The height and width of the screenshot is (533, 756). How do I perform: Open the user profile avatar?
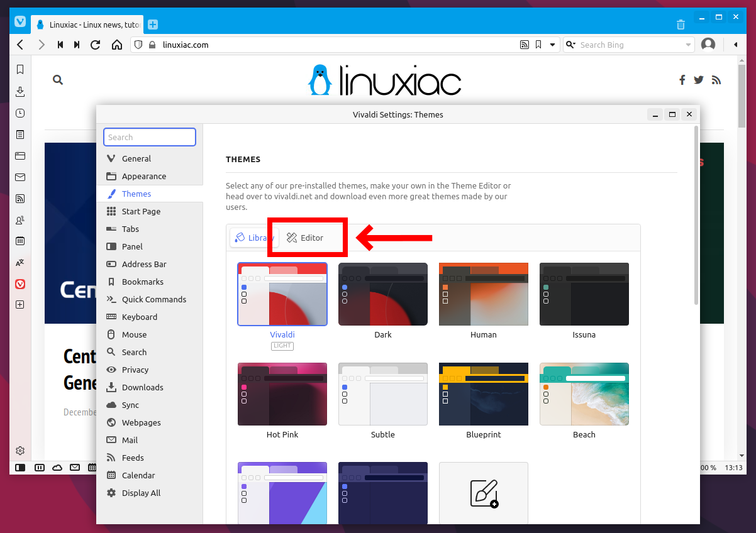click(x=708, y=45)
